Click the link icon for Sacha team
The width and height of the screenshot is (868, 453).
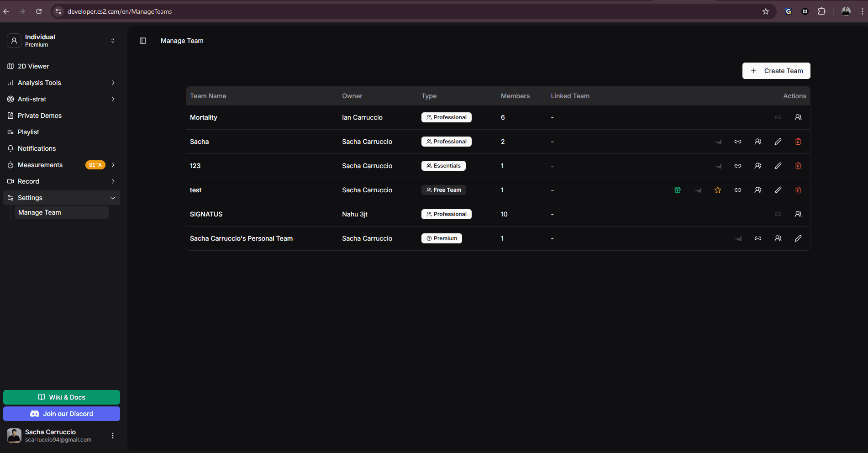tap(738, 142)
